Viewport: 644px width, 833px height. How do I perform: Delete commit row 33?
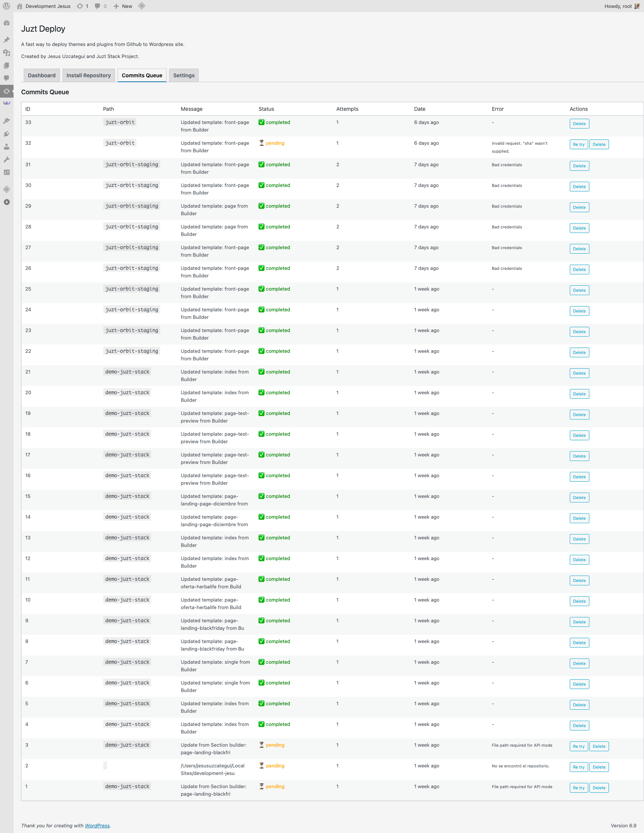[579, 124]
